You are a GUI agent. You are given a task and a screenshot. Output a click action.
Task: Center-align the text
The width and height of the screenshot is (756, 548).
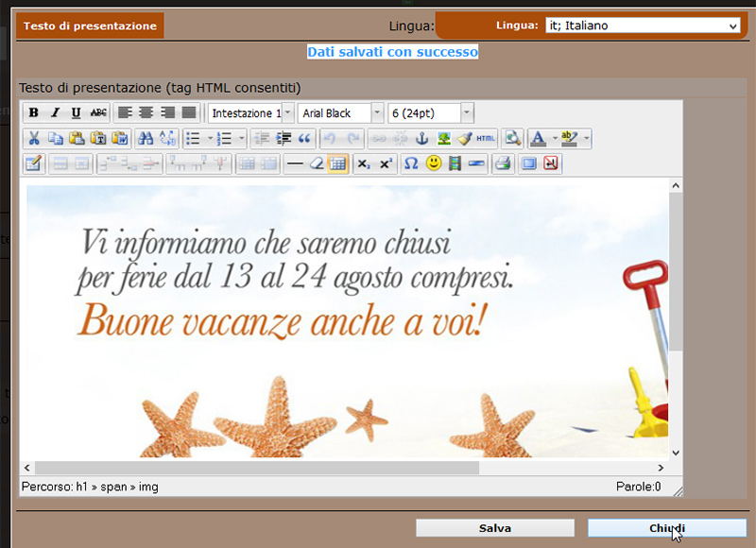click(x=146, y=112)
